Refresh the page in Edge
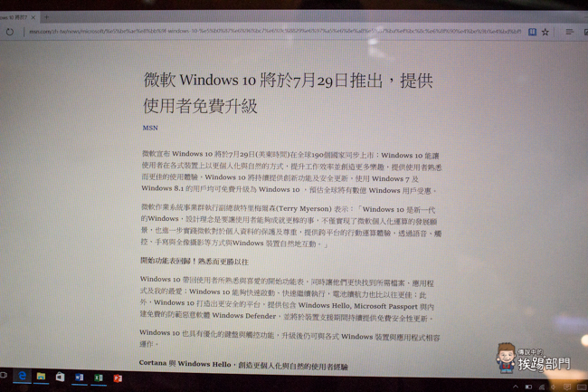 pos(10,32)
